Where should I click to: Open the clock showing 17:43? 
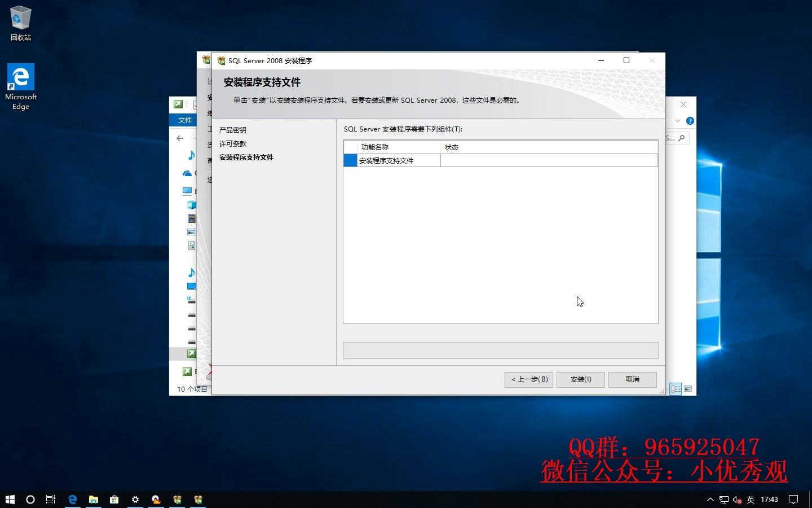click(x=770, y=500)
